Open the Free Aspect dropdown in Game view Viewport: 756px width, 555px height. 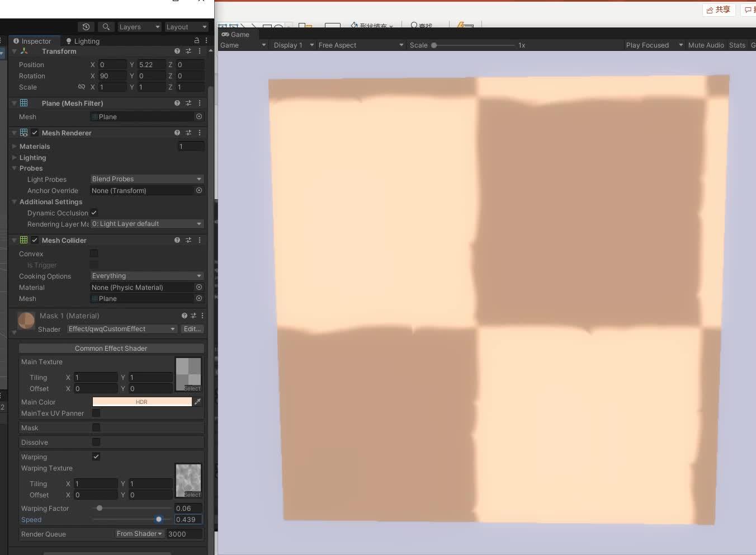pyautogui.click(x=360, y=45)
